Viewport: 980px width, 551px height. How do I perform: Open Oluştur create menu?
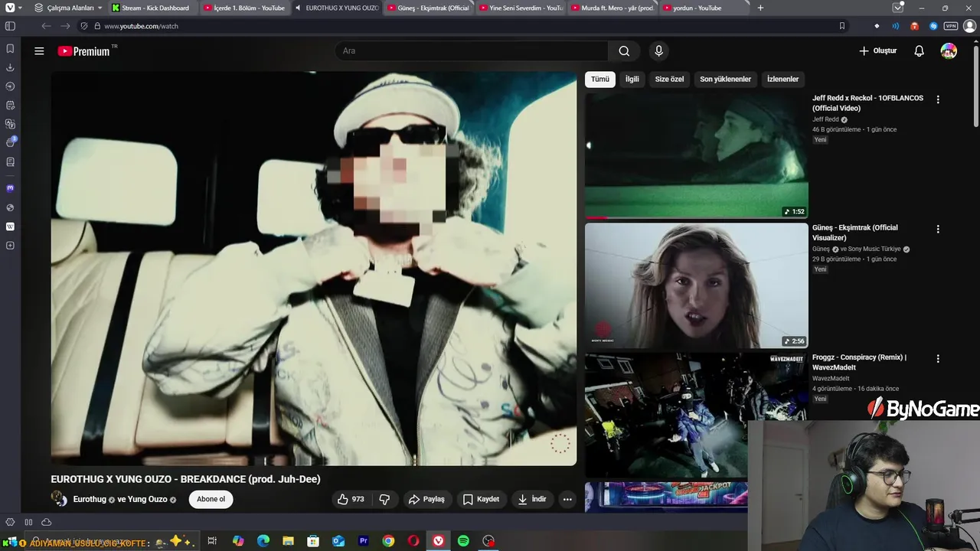point(877,51)
